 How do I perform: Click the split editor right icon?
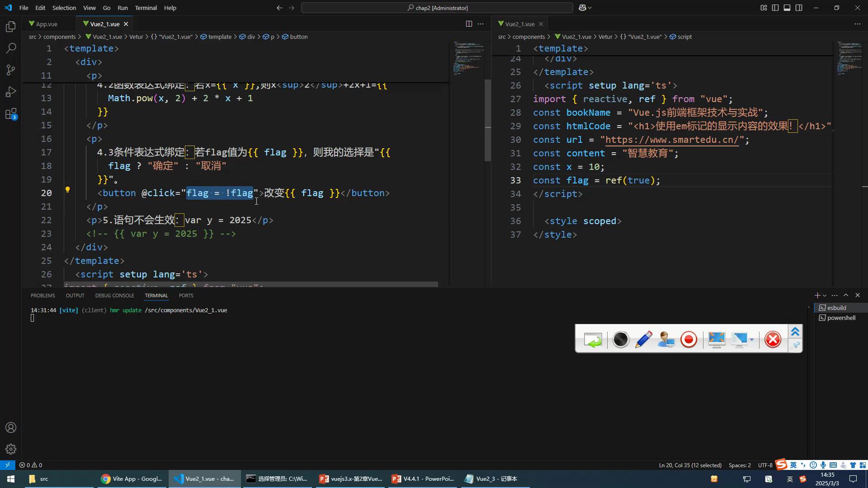(469, 24)
